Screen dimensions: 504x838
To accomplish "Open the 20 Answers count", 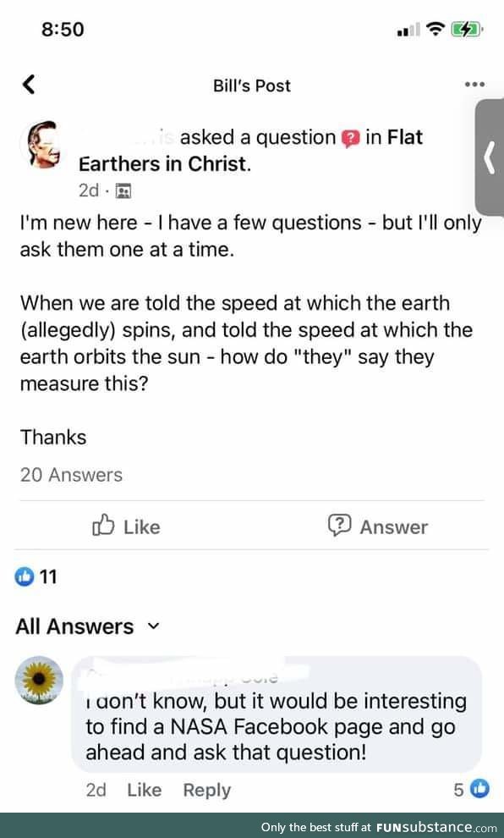I will pyautogui.click(x=72, y=475).
